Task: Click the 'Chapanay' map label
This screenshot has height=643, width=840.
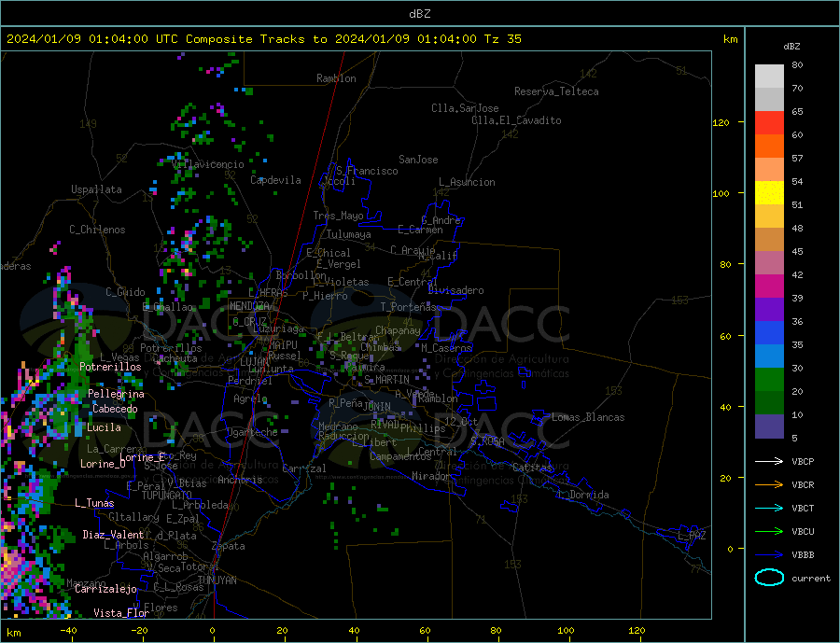Action: 398,330
